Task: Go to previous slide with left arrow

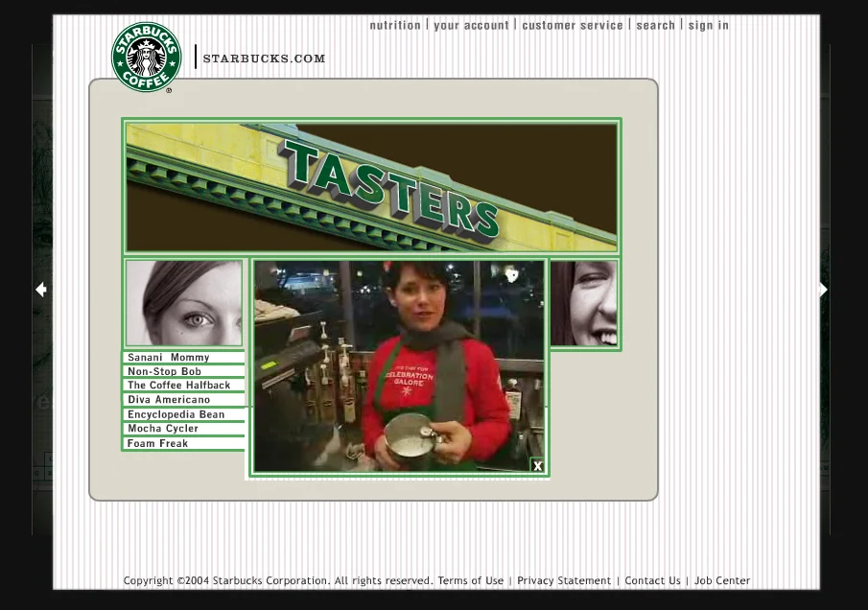Action: [x=41, y=289]
